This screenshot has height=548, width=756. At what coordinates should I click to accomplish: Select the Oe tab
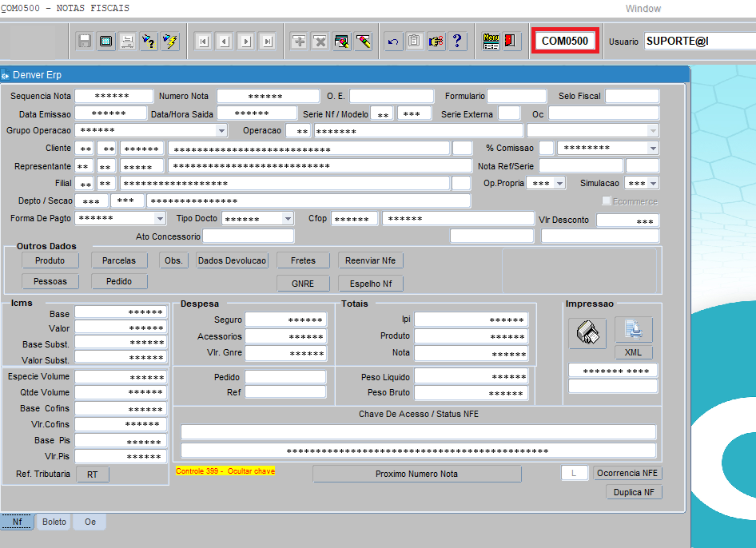click(90, 522)
